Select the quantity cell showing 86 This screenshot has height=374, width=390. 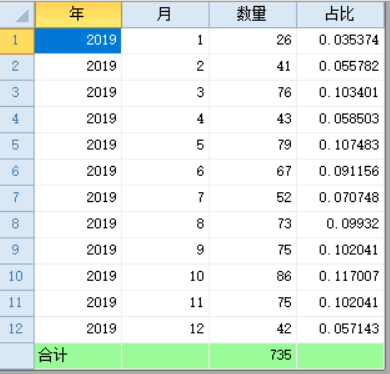point(253,277)
